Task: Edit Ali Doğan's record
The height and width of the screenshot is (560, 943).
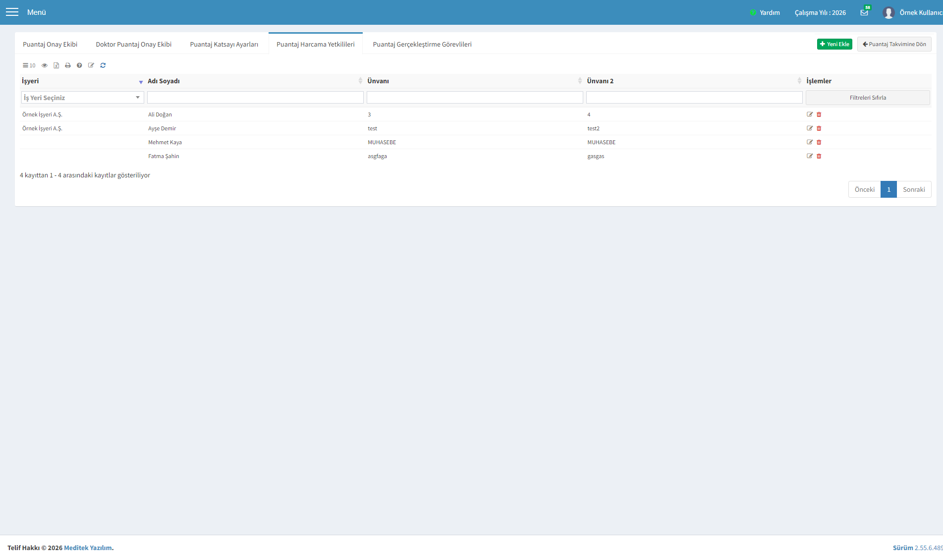Action: [810, 114]
